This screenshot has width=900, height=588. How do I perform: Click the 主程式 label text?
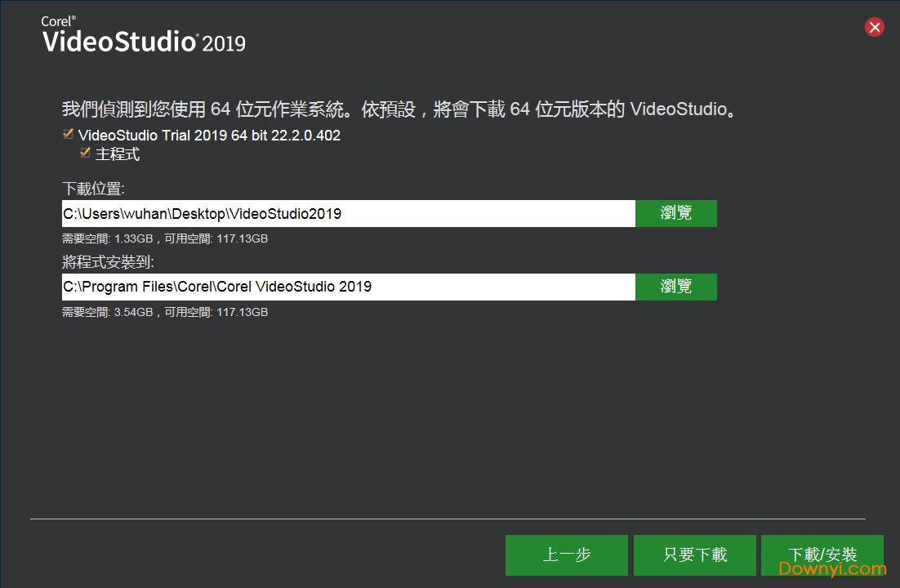tap(118, 154)
